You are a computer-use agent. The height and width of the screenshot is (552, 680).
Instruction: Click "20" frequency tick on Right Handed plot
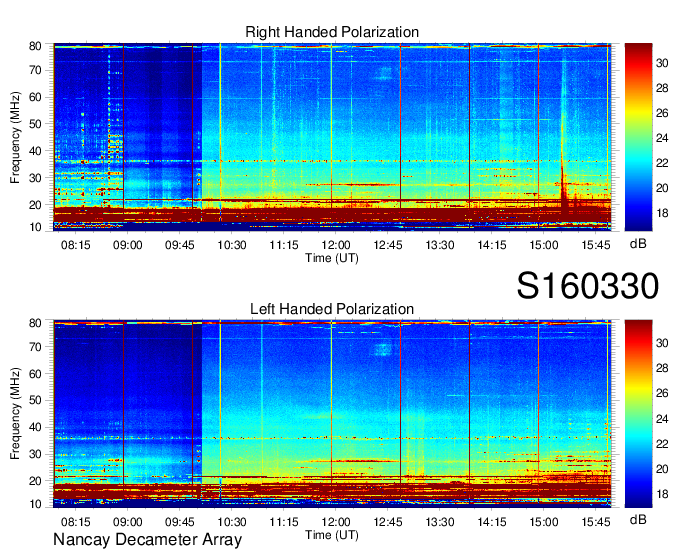click(x=36, y=205)
